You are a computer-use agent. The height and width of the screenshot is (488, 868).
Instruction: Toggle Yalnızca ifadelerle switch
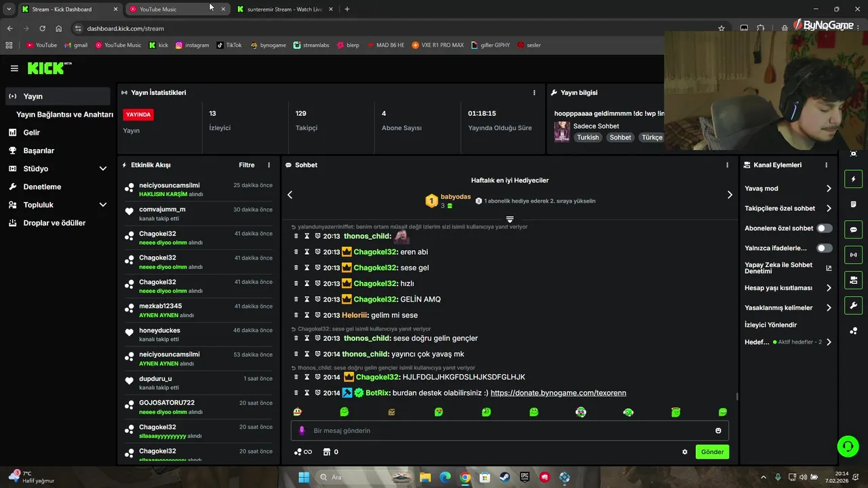tap(824, 248)
